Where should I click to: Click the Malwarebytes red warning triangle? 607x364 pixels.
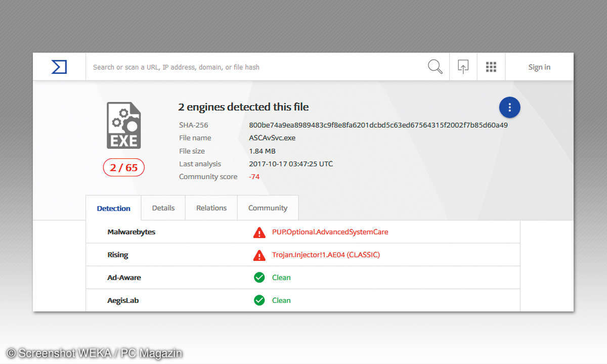click(x=259, y=233)
